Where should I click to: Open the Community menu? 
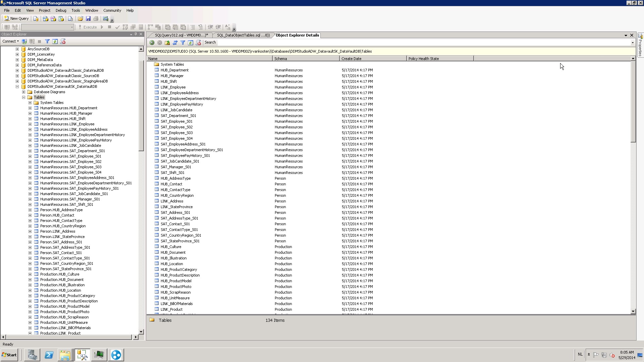112,10
